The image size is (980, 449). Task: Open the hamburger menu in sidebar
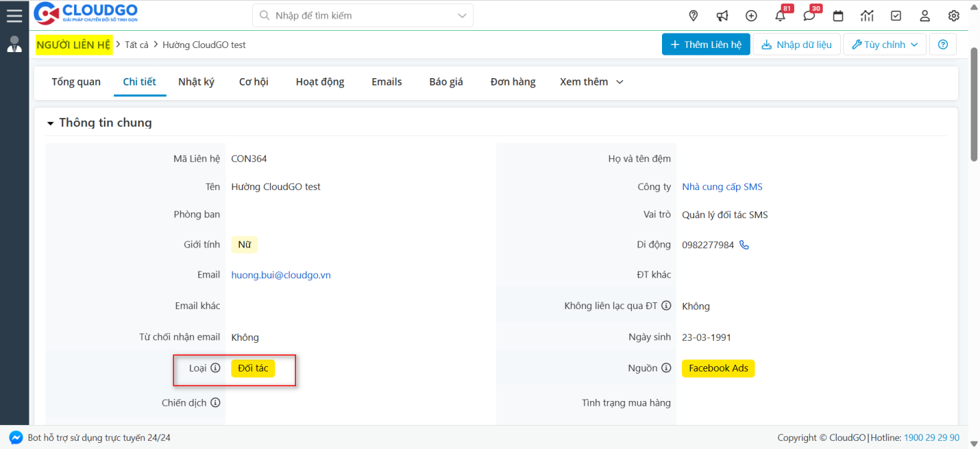[14, 15]
